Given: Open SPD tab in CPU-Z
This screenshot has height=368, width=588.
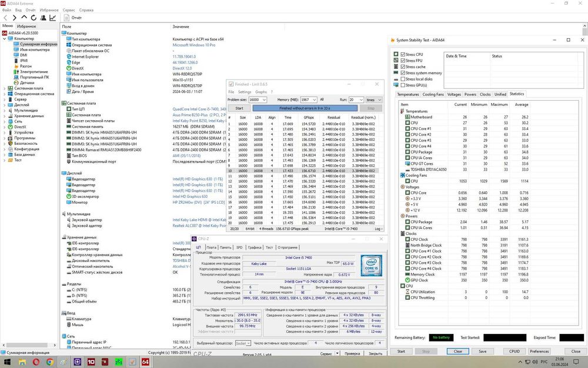Looking at the screenshot, I should click(239, 247).
